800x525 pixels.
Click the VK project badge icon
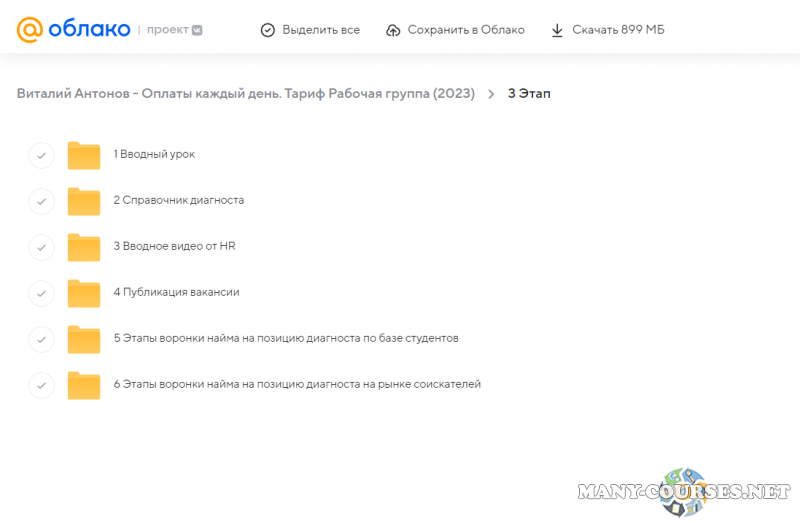(x=197, y=30)
